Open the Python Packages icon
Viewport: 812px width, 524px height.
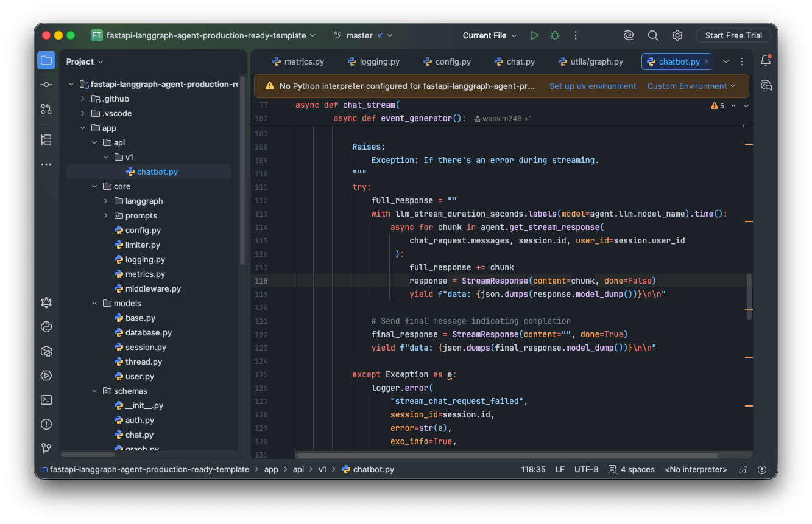pos(46,351)
